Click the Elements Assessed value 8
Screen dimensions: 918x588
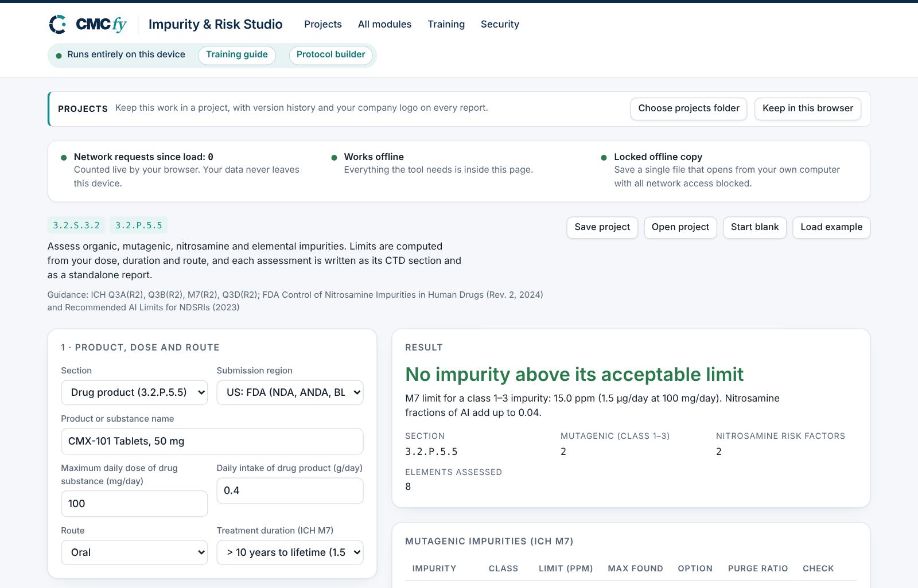(408, 486)
